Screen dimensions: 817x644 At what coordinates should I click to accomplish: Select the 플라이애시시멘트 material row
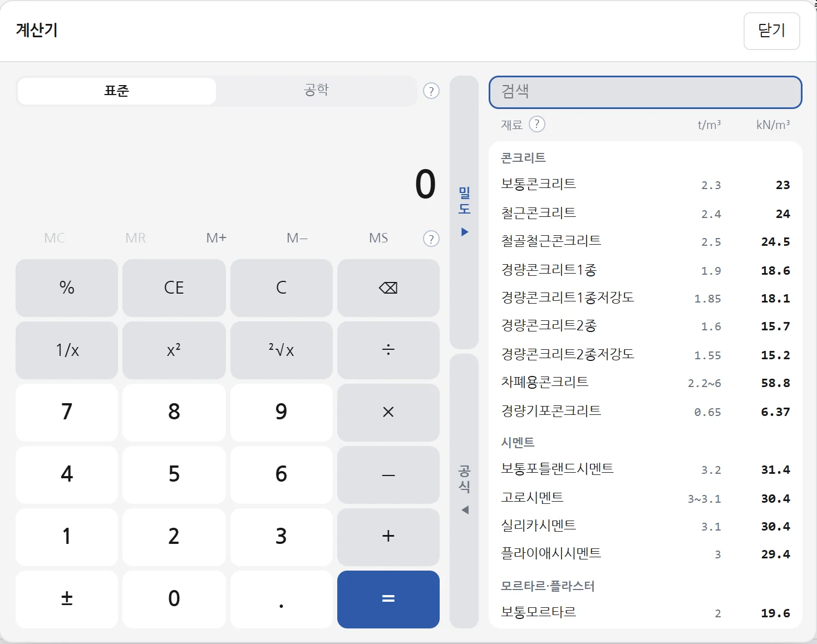[646, 554]
